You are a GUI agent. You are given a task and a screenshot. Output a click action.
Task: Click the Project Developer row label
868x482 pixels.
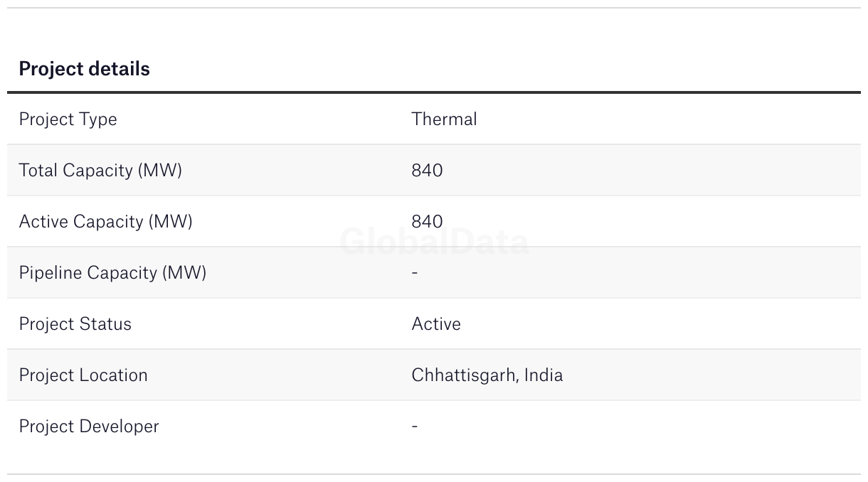(x=89, y=427)
